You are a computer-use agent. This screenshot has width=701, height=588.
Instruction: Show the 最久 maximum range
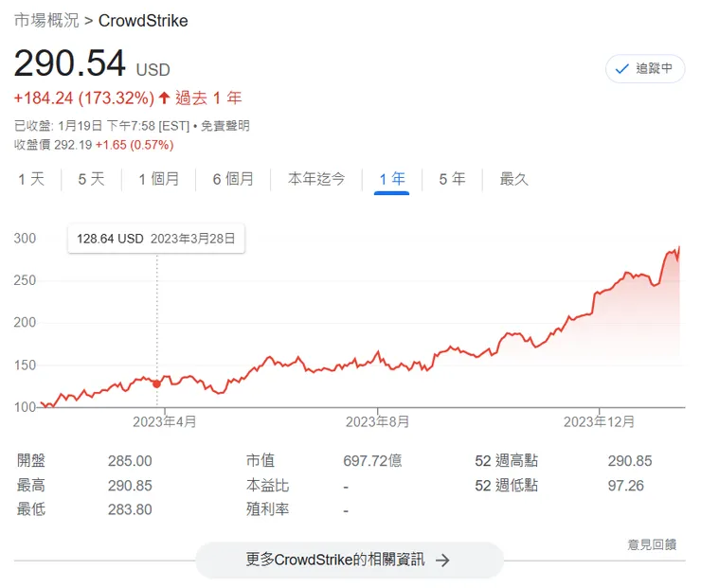pos(513,179)
